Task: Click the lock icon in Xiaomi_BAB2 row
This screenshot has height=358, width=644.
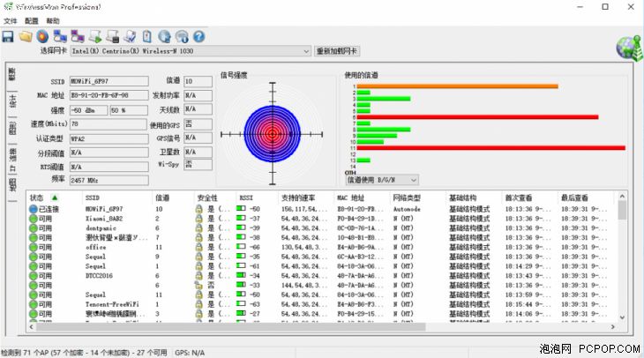Action: (x=198, y=219)
